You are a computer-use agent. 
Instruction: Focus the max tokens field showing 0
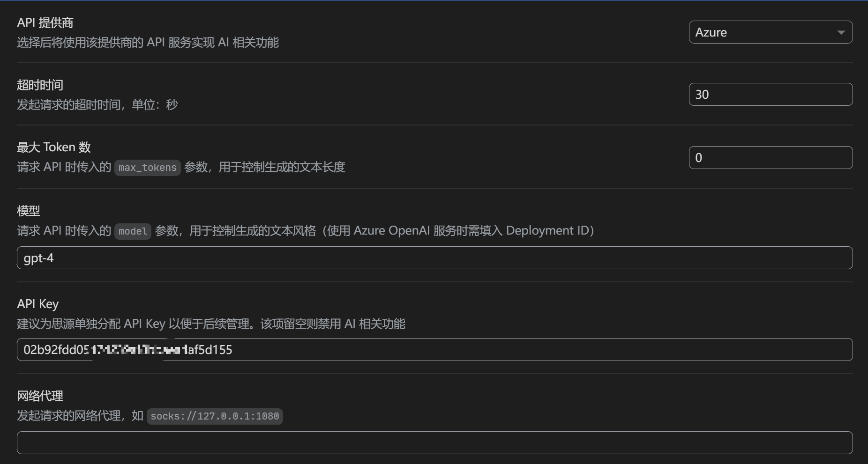(770, 158)
